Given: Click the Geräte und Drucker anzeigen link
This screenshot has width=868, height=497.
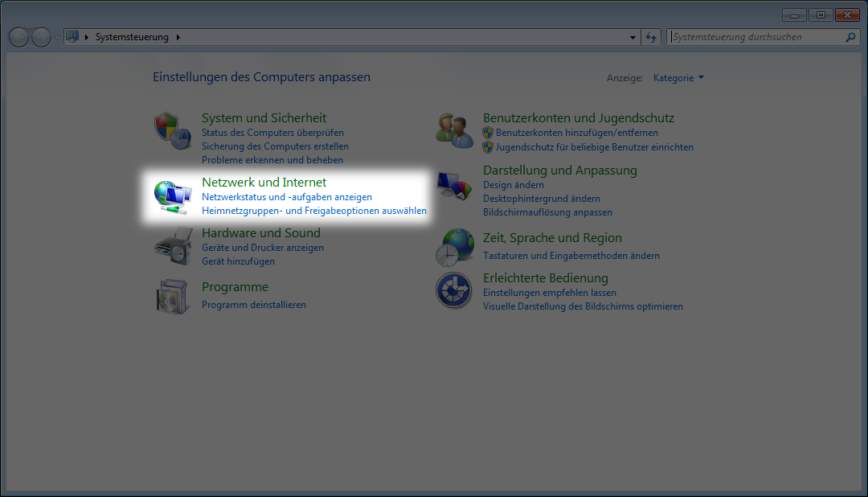Looking at the screenshot, I should (x=263, y=248).
